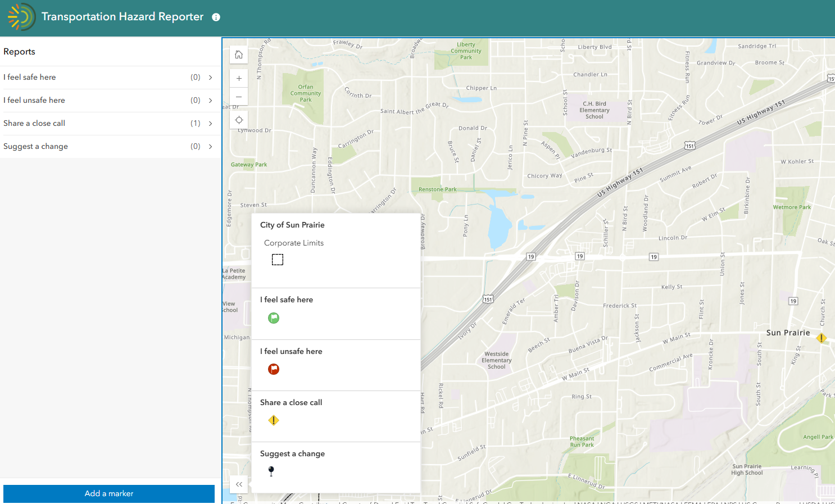Click the 'Corporate Limits' legend label

click(294, 243)
